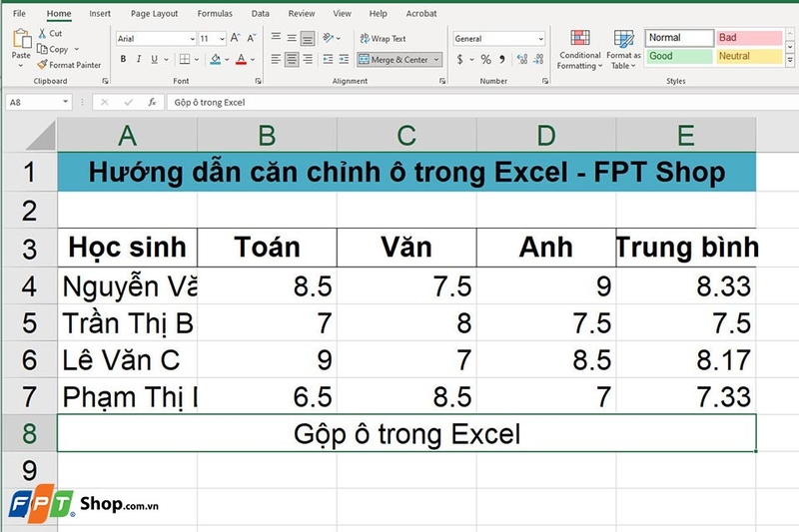Toggle bottom vertical alignment
Viewport: 799px width, 532px height.
click(x=308, y=38)
